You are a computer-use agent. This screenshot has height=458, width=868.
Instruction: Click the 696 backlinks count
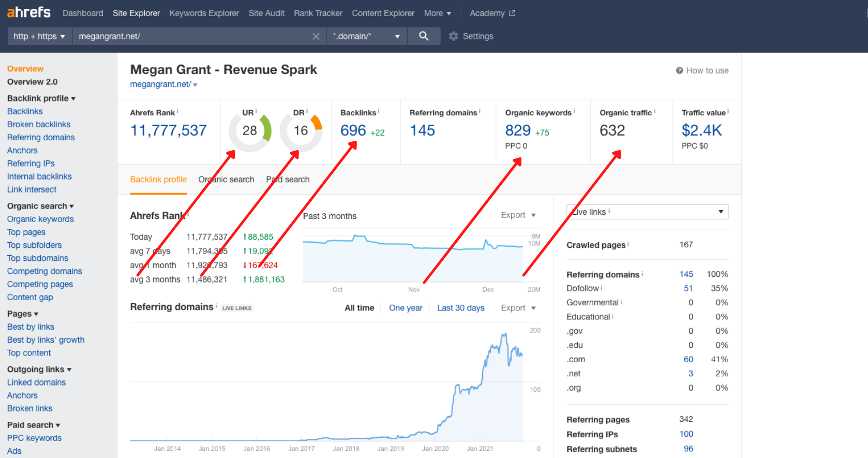[x=353, y=130]
